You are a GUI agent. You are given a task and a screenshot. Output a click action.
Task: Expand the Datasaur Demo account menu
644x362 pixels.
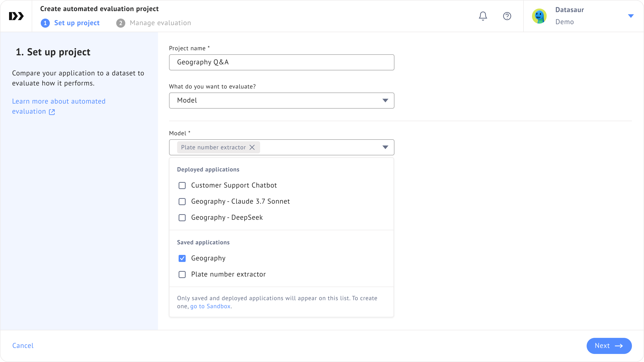coord(631,16)
